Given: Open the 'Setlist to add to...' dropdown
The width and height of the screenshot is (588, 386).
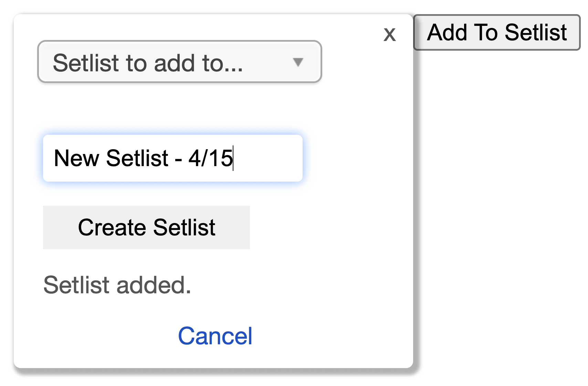Looking at the screenshot, I should tap(179, 62).
